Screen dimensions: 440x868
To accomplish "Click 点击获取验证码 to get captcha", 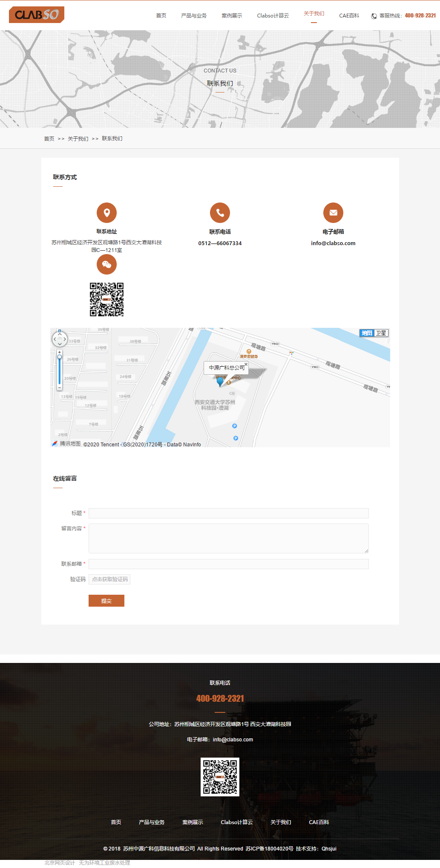I will pos(109,579).
